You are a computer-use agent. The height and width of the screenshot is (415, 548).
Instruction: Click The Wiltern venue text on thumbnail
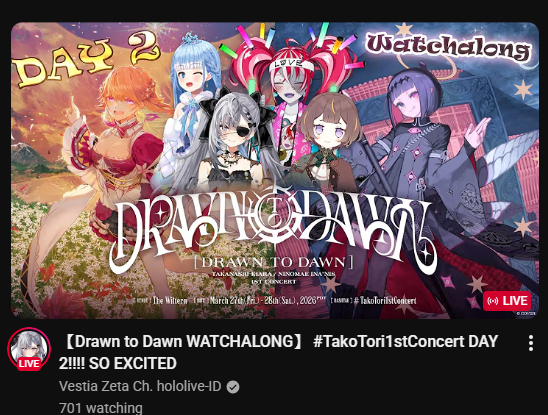point(170,301)
